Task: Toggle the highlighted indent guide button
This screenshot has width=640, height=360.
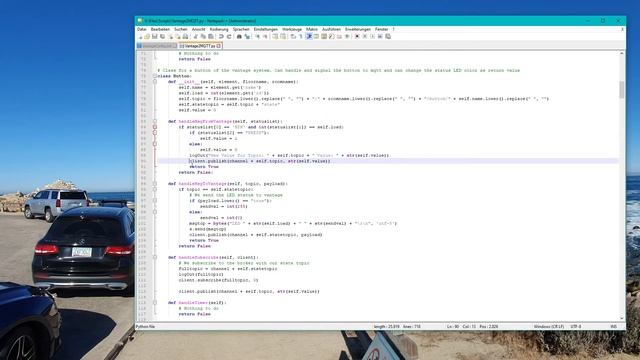Action: point(309,36)
